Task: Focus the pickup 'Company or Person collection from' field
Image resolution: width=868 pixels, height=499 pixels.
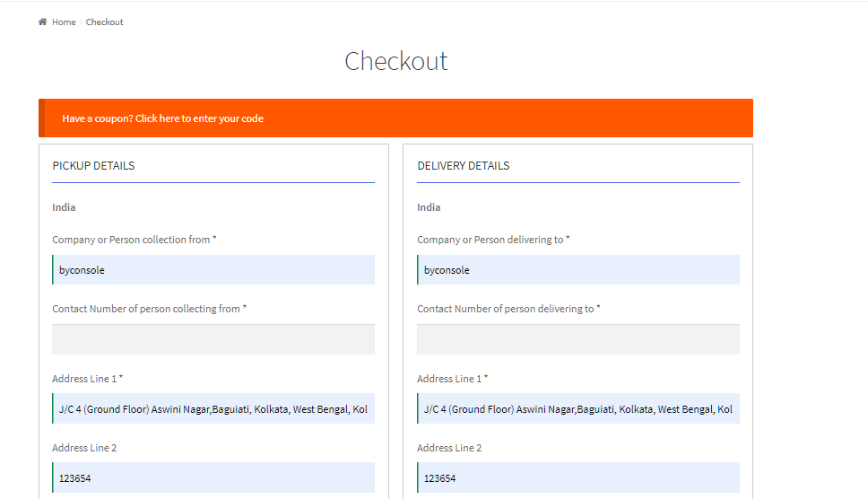Action: point(213,270)
